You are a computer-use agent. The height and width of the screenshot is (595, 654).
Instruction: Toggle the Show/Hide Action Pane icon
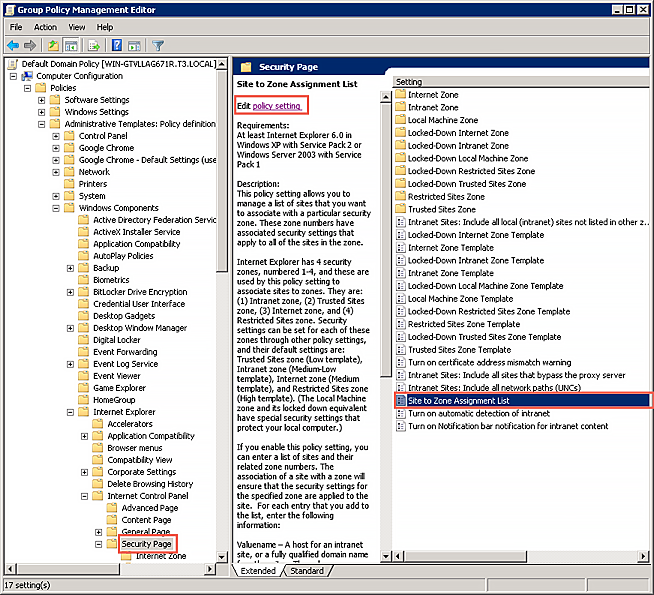point(134,45)
